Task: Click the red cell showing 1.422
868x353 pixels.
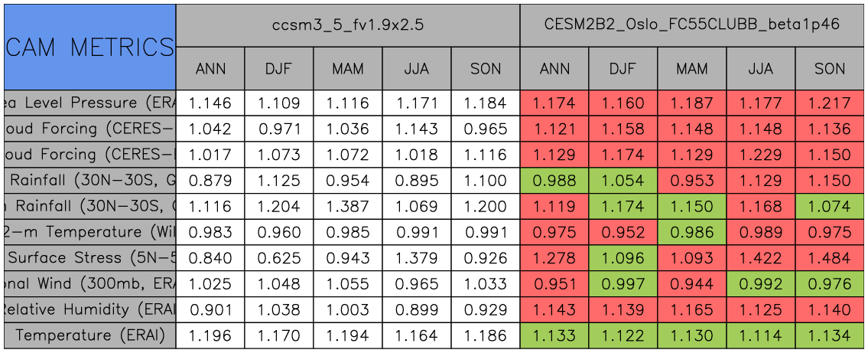Action: click(761, 258)
